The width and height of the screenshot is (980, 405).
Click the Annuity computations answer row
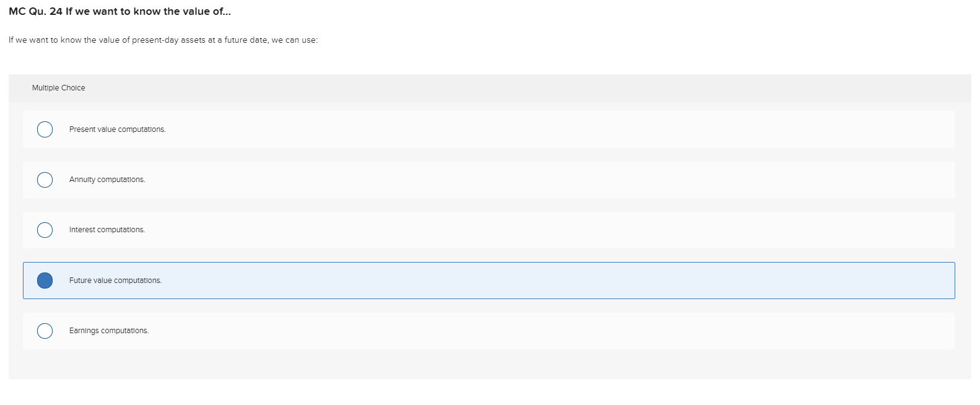(433, 180)
